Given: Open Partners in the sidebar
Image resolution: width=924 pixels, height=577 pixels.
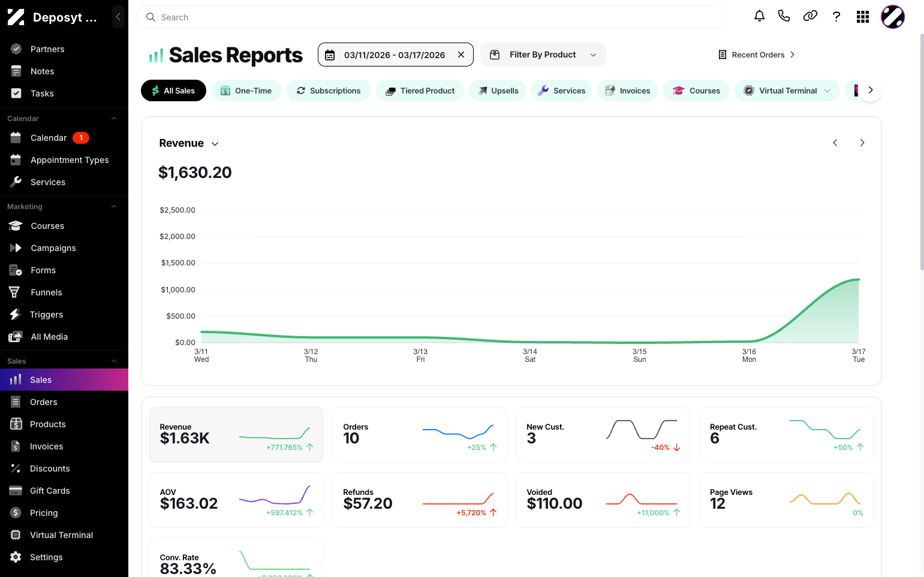Looking at the screenshot, I should (64, 49).
